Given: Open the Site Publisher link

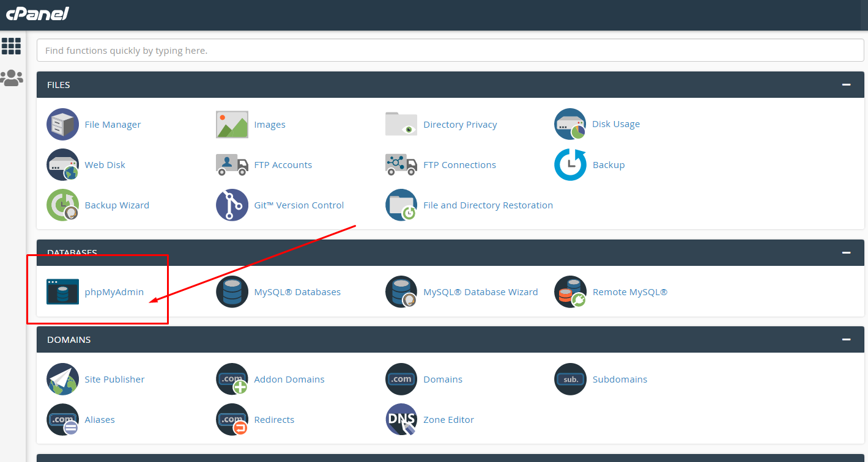Looking at the screenshot, I should [x=114, y=380].
